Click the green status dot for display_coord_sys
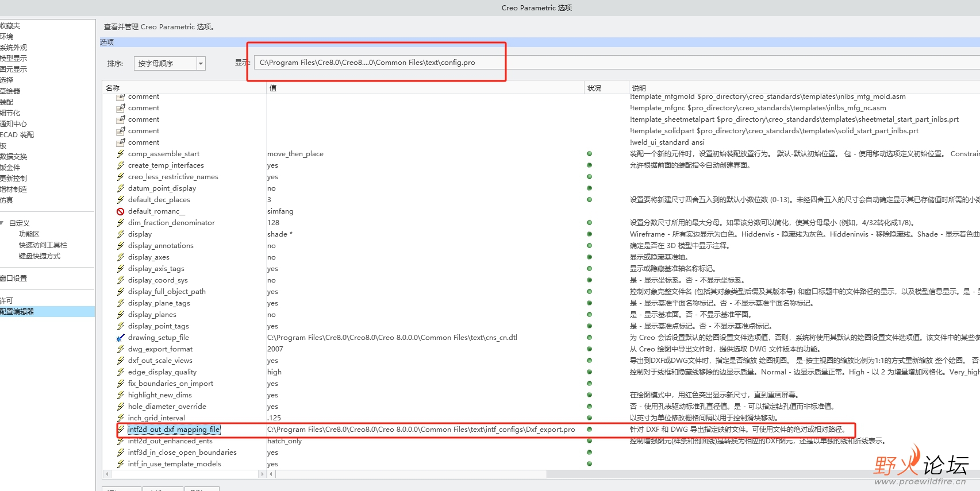Viewport: 980px width, 491px height. click(x=589, y=280)
